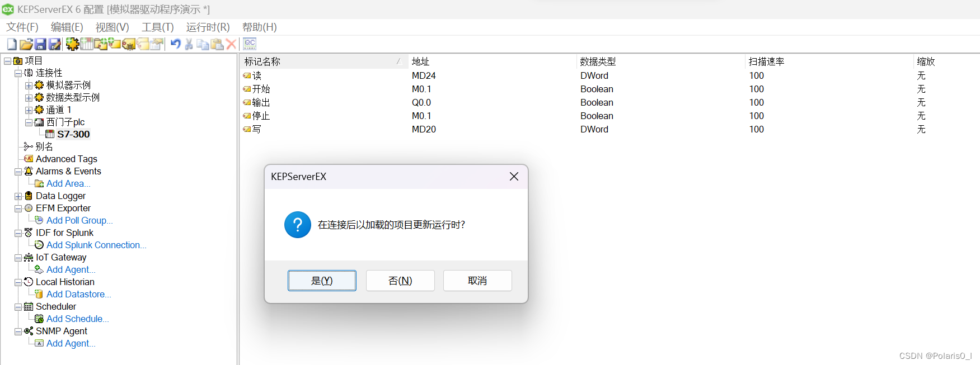Open the 视图(V) menu

click(112, 27)
